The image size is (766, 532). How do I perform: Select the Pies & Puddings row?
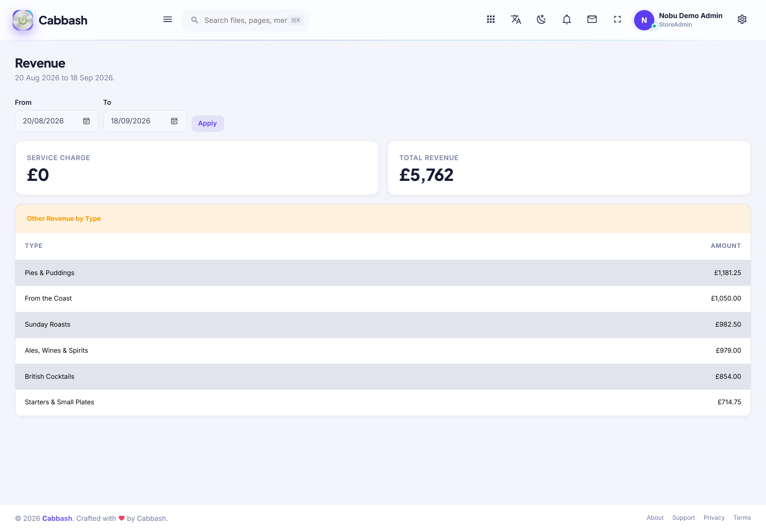pyautogui.click(x=383, y=273)
